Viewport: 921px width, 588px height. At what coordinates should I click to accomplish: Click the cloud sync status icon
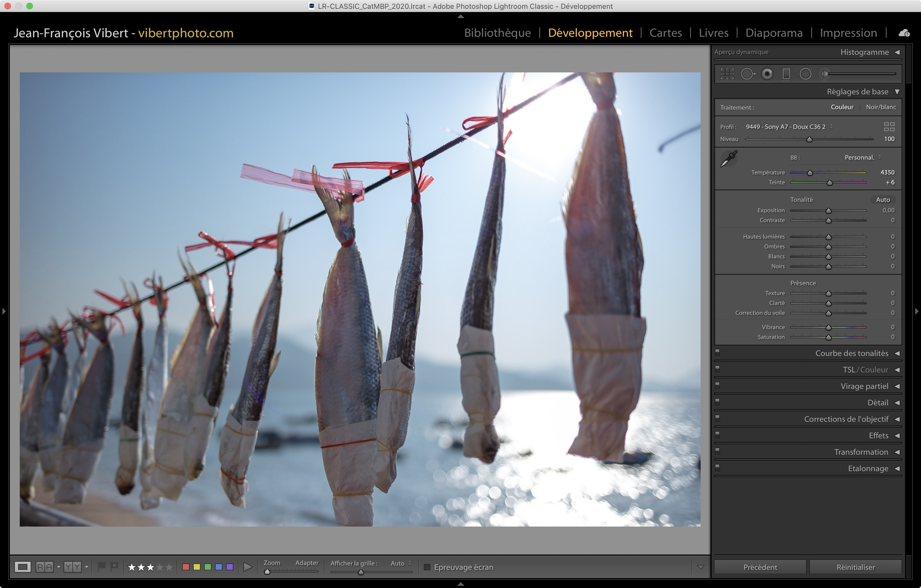point(904,33)
